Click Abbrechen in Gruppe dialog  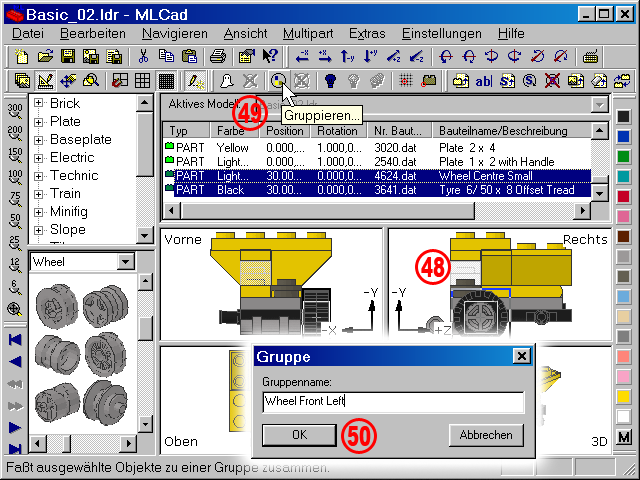pos(486,435)
